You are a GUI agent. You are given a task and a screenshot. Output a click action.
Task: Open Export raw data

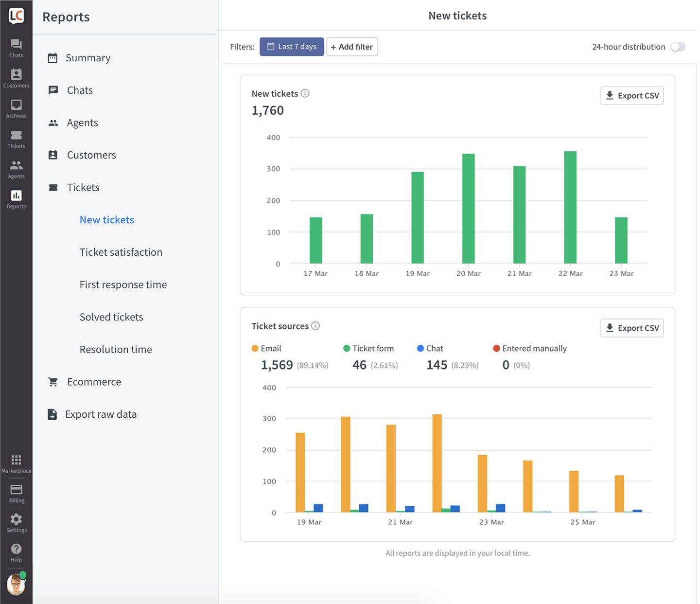tap(101, 414)
